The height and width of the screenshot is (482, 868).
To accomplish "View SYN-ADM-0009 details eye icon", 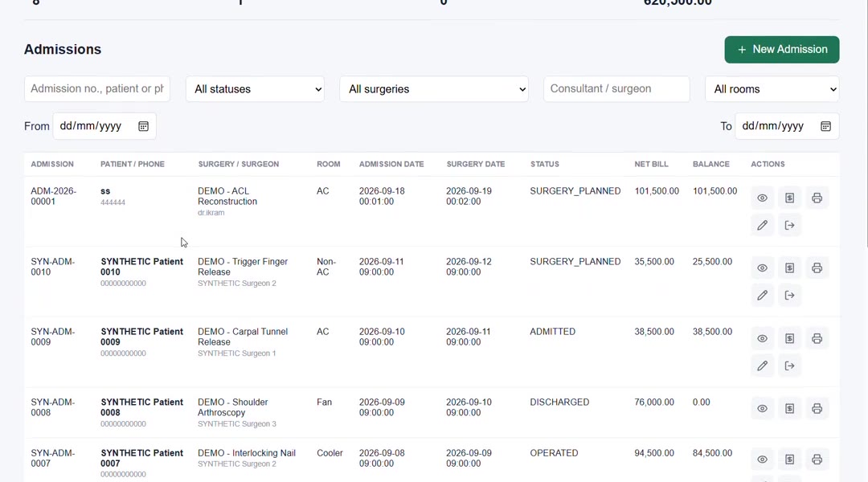I will coord(762,339).
